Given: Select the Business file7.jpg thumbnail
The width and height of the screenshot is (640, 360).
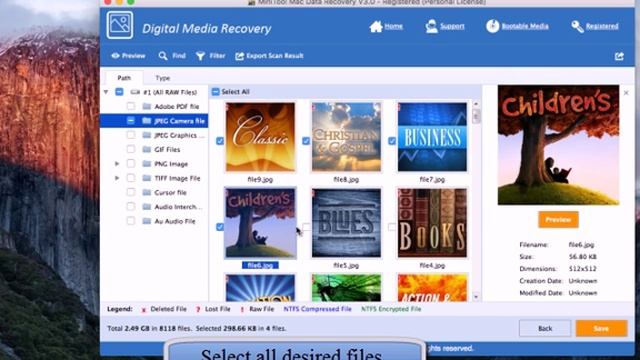Looking at the screenshot, I should [433, 137].
